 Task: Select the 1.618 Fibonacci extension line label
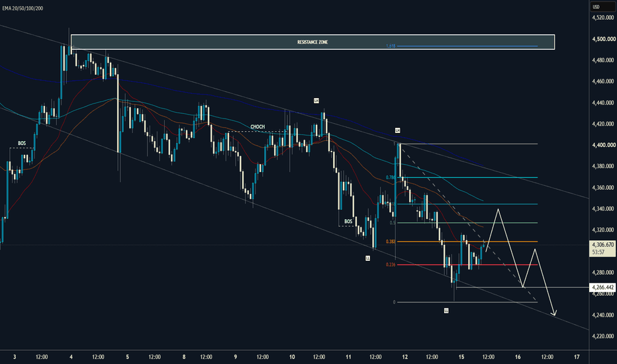pos(391,46)
